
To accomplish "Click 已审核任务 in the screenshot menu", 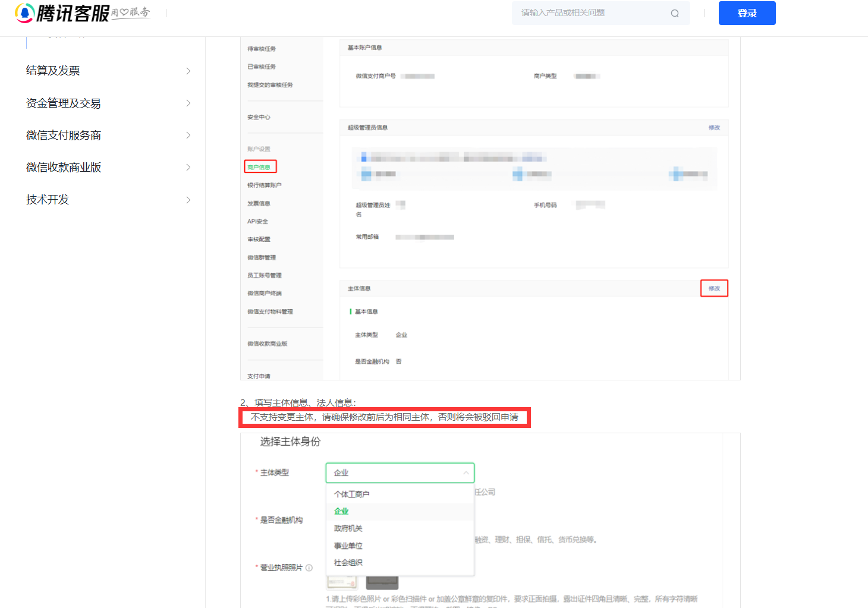I will [x=262, y=67].
